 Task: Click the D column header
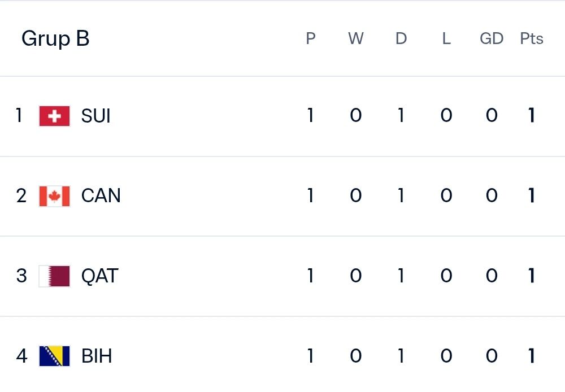pos(401,38)
